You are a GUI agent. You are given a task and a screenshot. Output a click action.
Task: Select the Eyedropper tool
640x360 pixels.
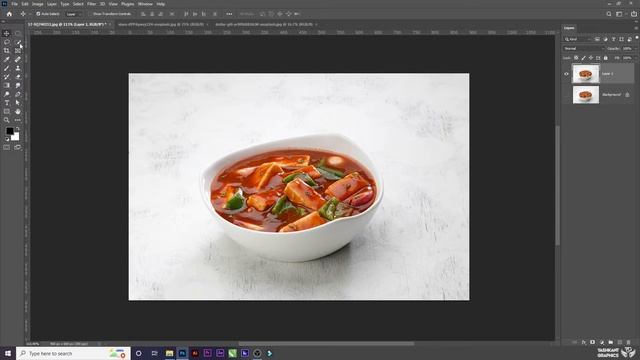coord(7,60)
